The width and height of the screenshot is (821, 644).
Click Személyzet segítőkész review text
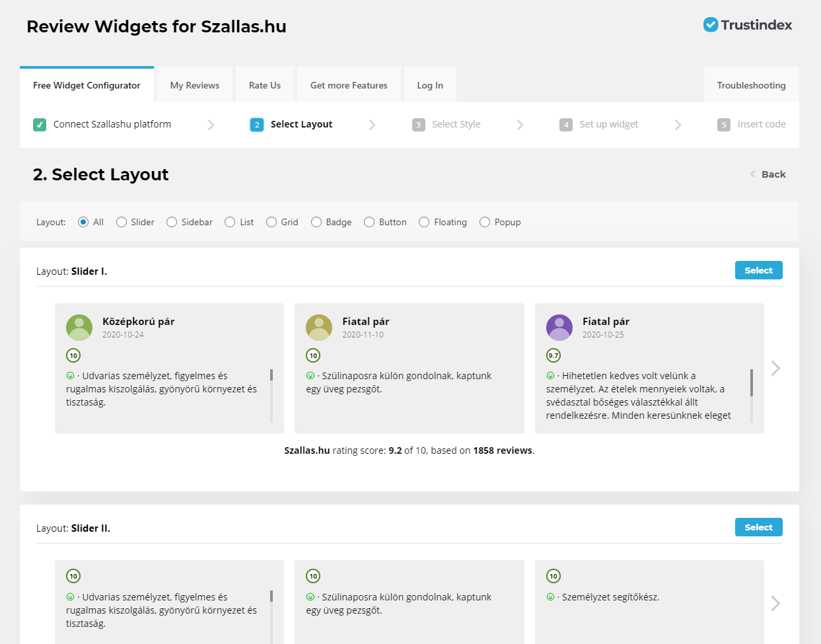tap(610, 597)
